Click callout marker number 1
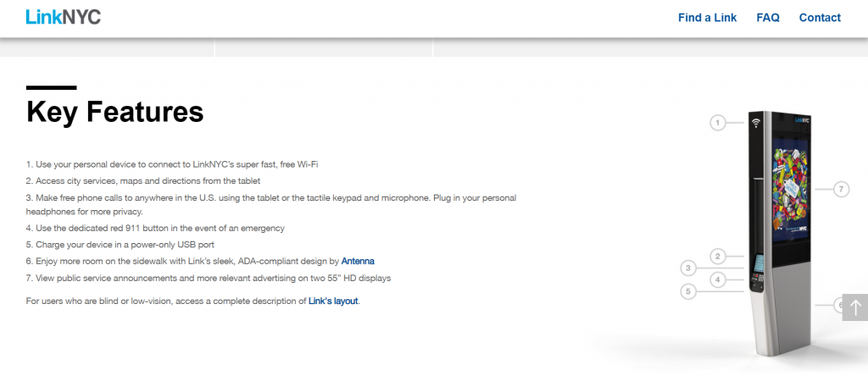Screen dimensions: 868x376 [717, 123]
